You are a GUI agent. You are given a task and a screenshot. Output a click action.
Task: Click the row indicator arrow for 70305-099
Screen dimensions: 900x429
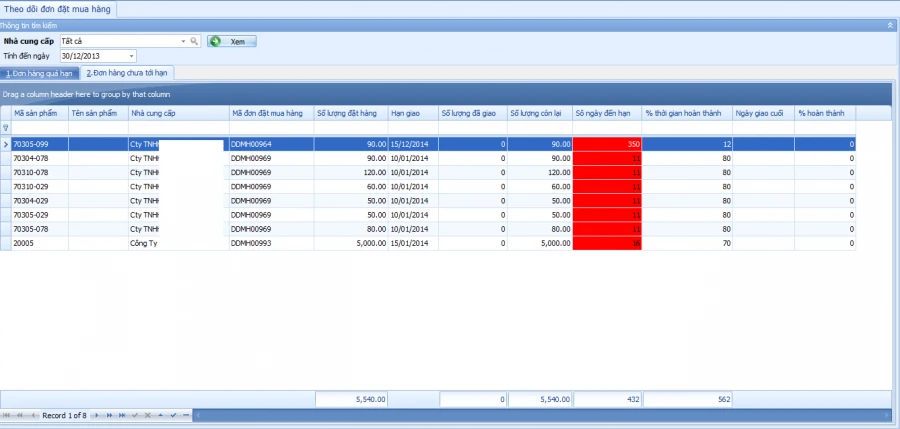tap(6, 144)
